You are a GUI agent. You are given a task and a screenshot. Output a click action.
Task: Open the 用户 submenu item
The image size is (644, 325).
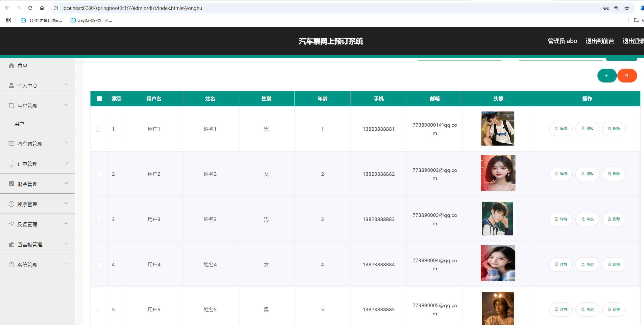click(19, 124)
